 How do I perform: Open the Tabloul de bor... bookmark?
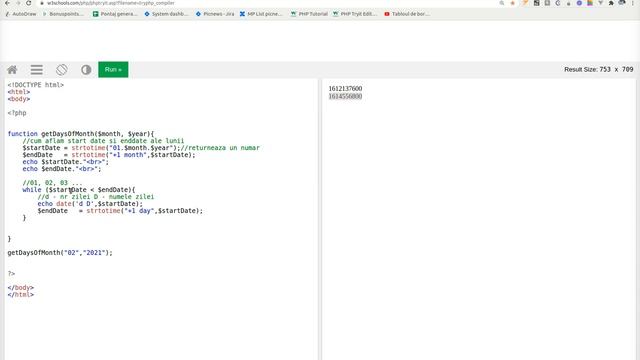tap(407, 14)
